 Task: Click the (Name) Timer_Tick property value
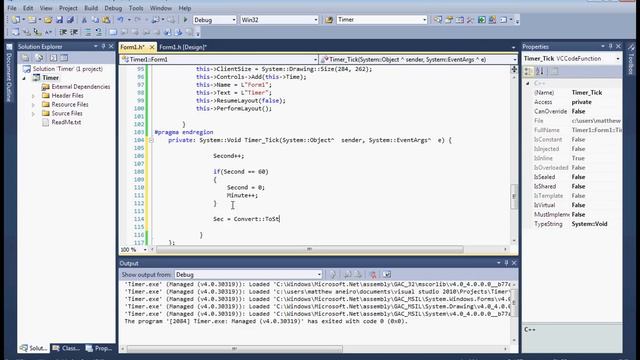tap(587, 93)
